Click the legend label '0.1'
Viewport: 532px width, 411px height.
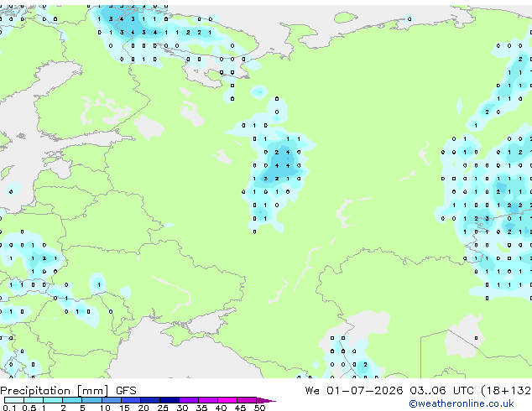click(9, 408)
